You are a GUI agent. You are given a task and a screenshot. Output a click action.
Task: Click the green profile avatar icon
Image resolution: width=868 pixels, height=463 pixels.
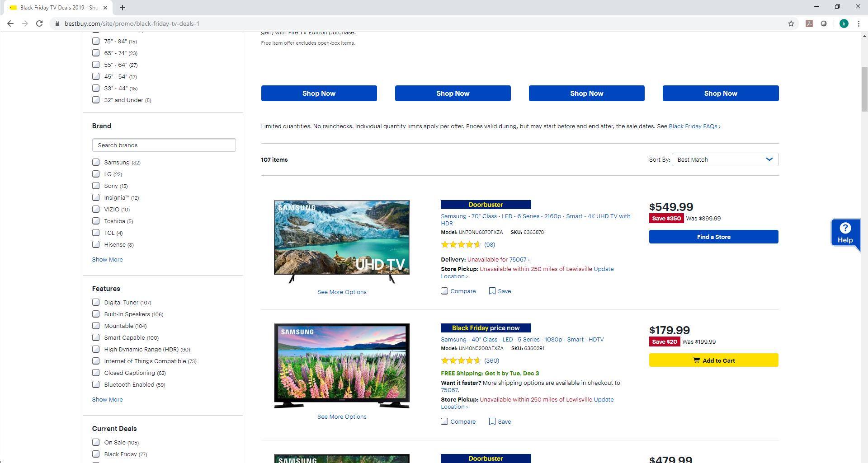tap(844, 23)
